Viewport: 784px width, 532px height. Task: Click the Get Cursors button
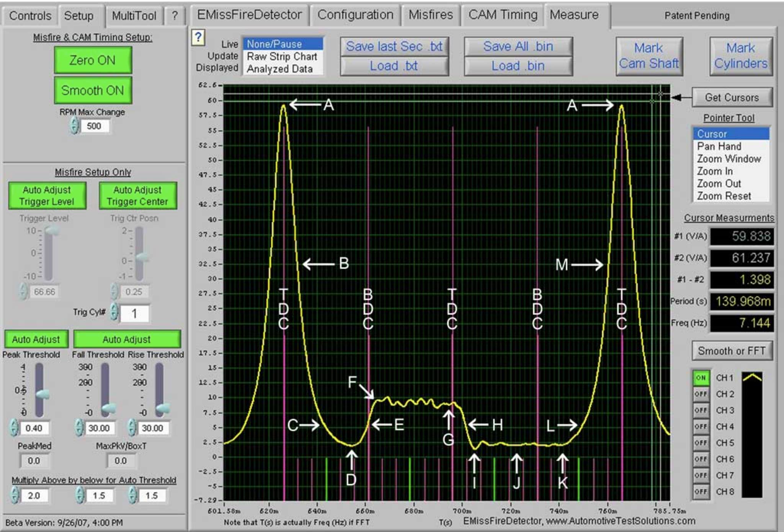coord(732,98)
